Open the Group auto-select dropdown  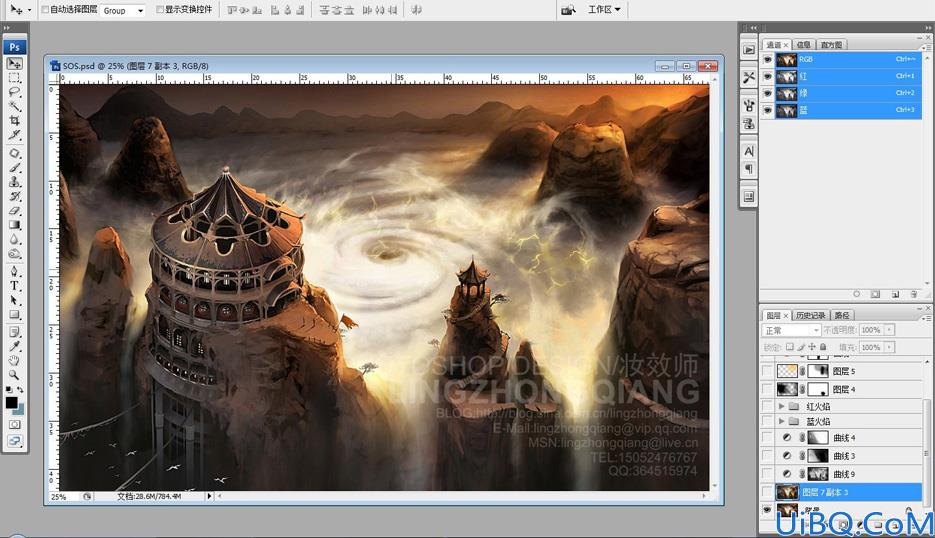(x=123, y=11)
